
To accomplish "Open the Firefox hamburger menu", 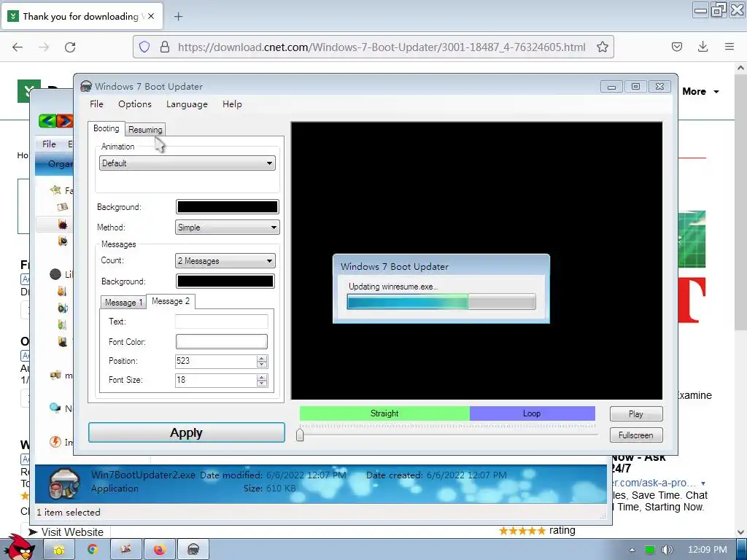I will tap(729, 47).
